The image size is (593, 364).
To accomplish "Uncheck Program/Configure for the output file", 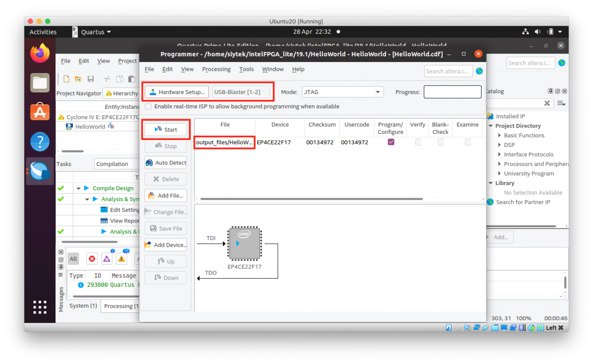I will pyautogui.click(x=391, y=142).
